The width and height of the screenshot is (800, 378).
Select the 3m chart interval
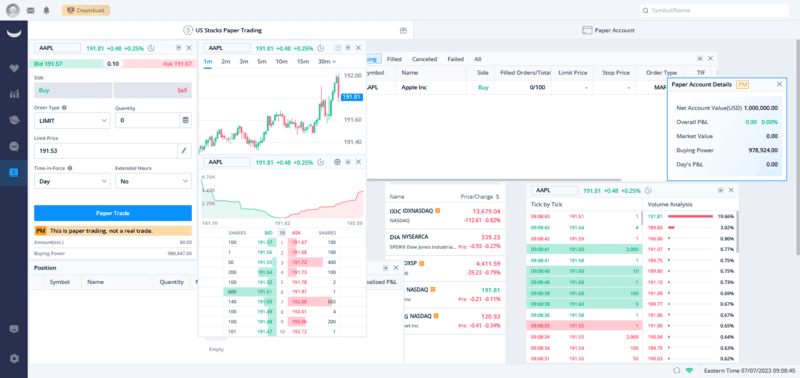(x=243, y=61)
